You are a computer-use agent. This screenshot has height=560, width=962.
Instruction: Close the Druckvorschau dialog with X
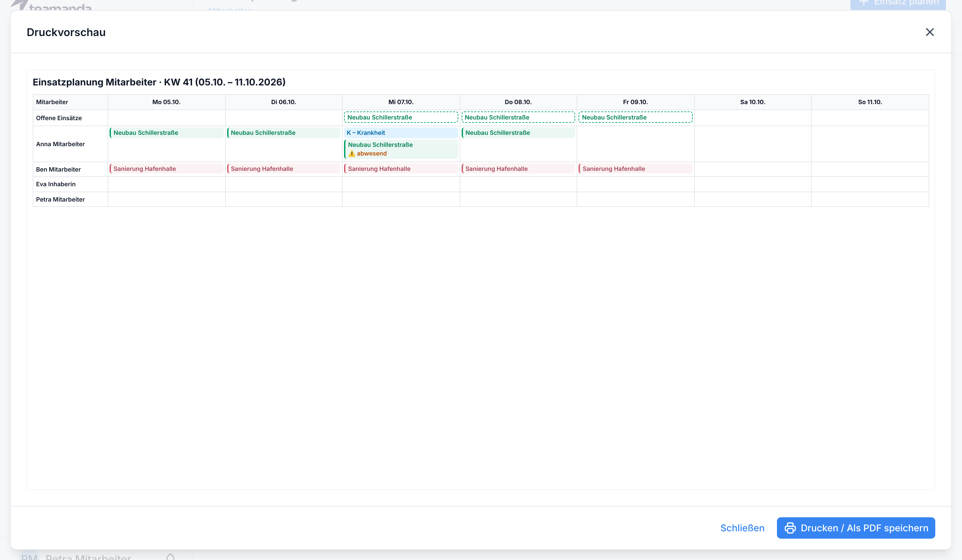coord(930,32)
